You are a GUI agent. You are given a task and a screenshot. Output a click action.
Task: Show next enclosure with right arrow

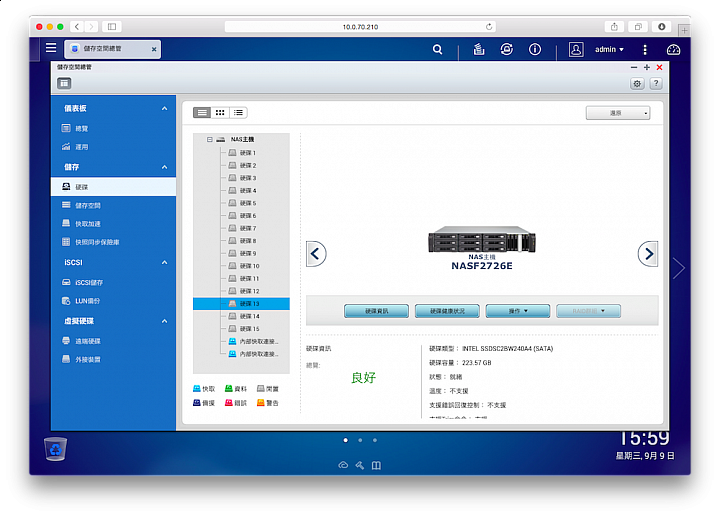[x=648, y=253]
